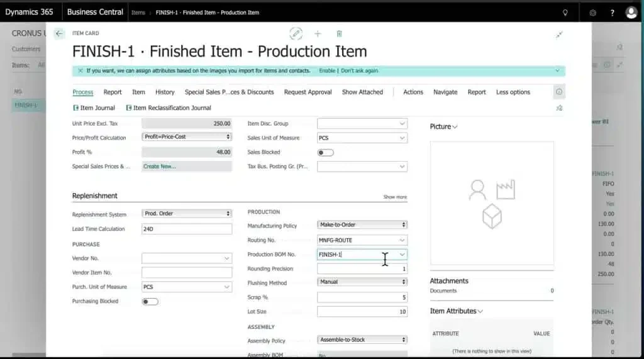The image size is (644, 359).
Task: Click the edit pencil icon
Action: (296, 34)
